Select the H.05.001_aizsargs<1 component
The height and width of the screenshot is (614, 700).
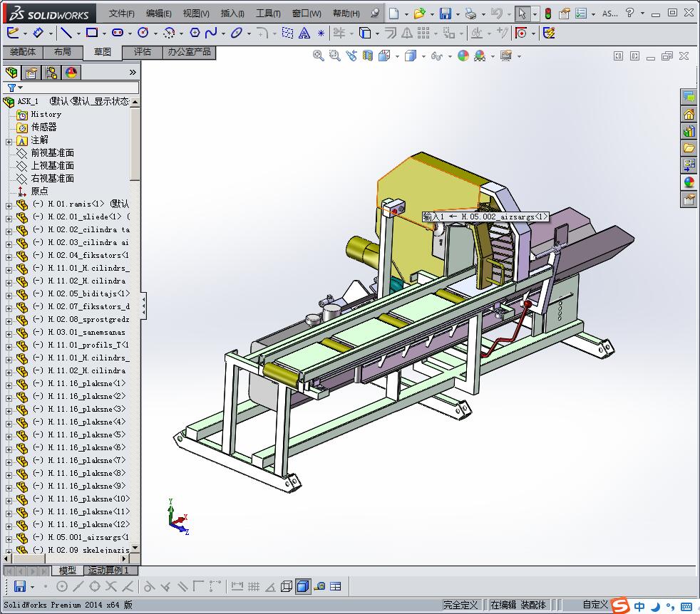click(x=88, y=537)
